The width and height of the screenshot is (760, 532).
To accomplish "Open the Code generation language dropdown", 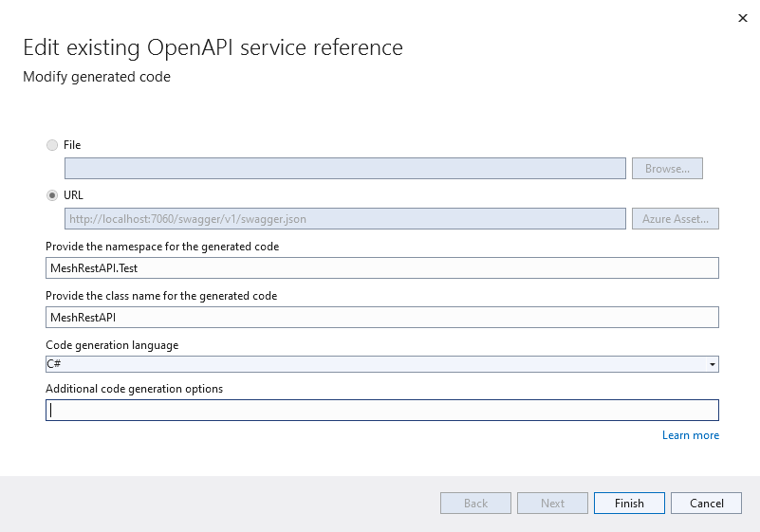I will coord(382,364).
